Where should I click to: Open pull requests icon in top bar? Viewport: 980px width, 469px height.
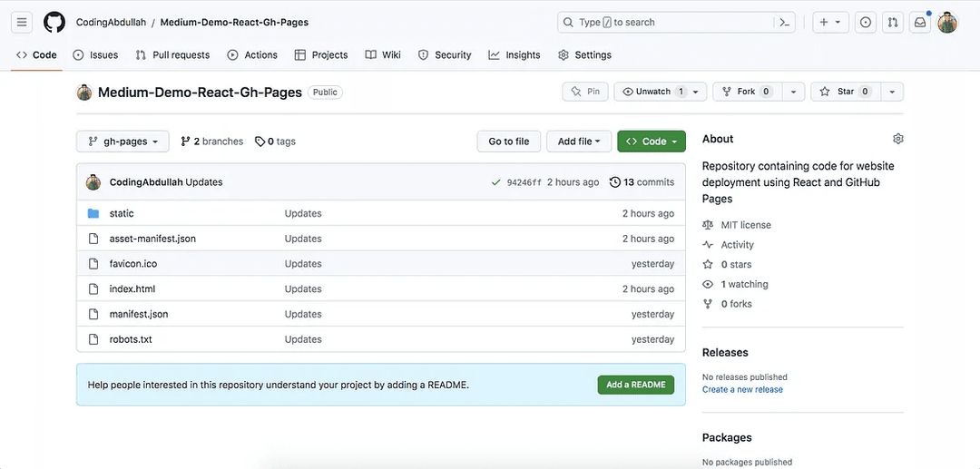click(893, 23)
